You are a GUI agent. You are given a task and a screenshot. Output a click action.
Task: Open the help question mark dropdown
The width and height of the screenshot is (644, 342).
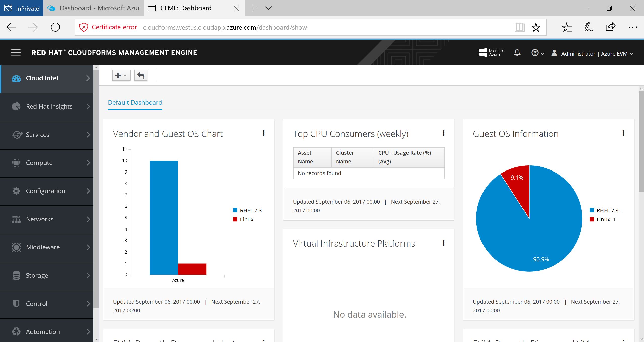click(537, 53)
